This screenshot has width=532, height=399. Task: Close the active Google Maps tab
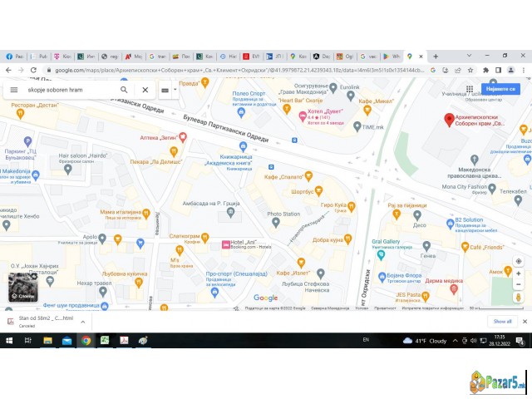click(x=421, y=57)
